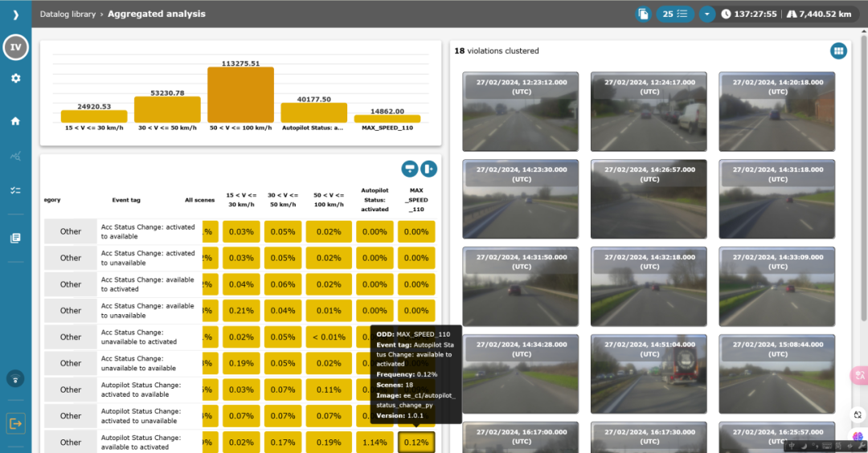Open the graph analysis icon in the sidebar

[x=15, y=157]
